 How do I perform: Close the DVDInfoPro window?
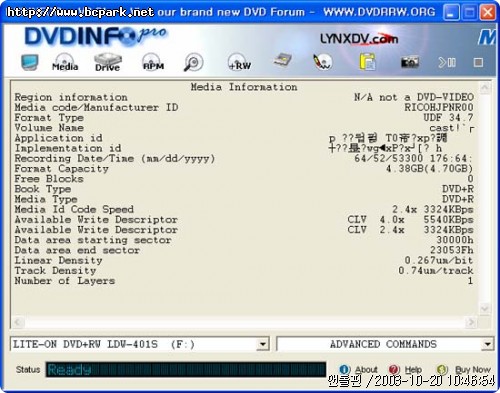pos(487,13)
